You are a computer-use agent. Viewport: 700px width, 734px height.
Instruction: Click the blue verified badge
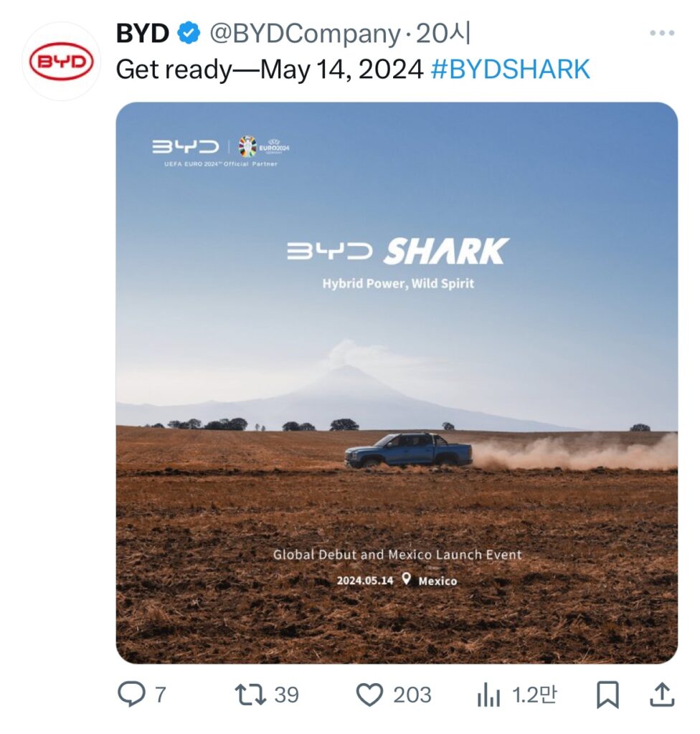pos(189,34)
